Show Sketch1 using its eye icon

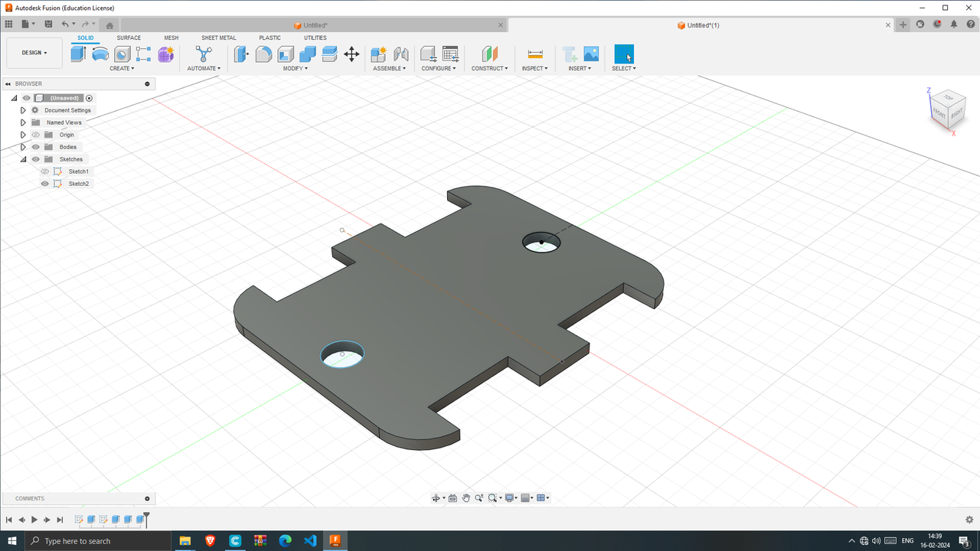[x=44, y=171]
